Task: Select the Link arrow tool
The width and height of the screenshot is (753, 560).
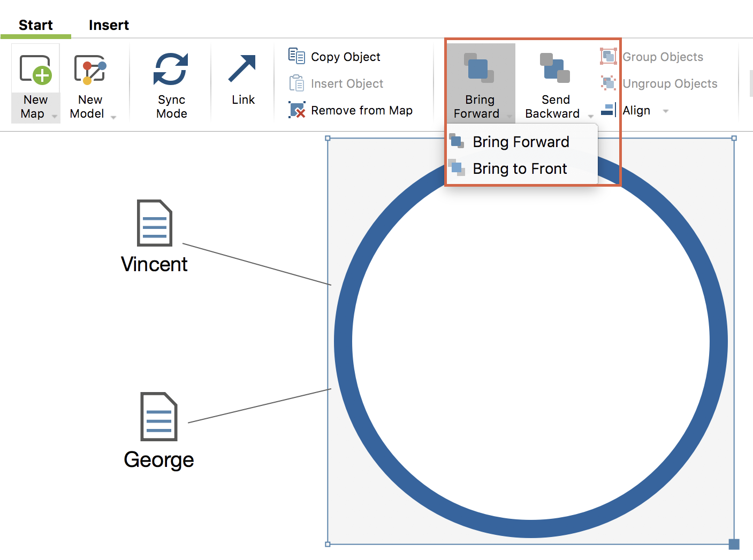Action: (x=242, y=80)
